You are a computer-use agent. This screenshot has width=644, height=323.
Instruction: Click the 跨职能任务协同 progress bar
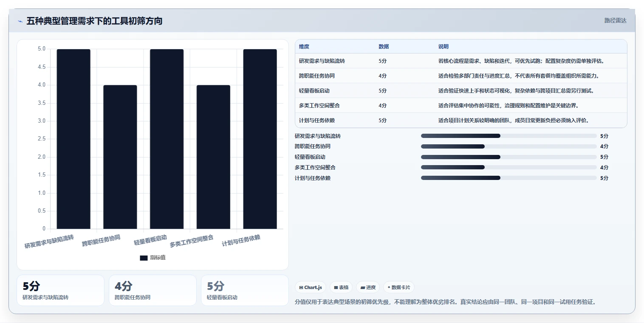click(x=509, y=146)
